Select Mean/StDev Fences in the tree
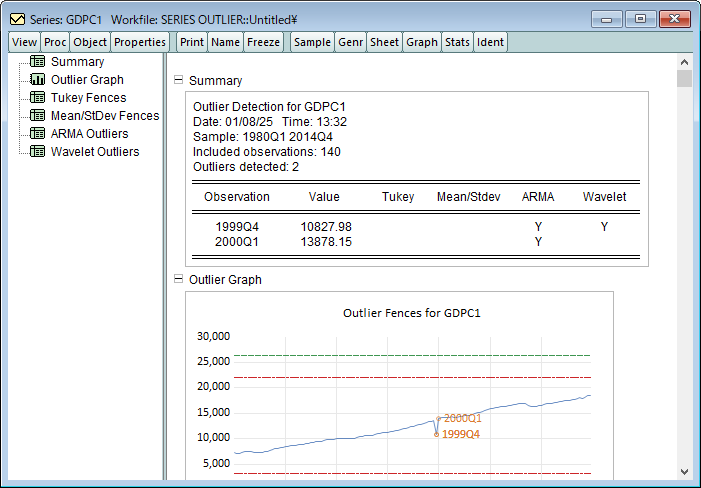The width and height of the screenshot is (701, 488). tap(105, 116)
